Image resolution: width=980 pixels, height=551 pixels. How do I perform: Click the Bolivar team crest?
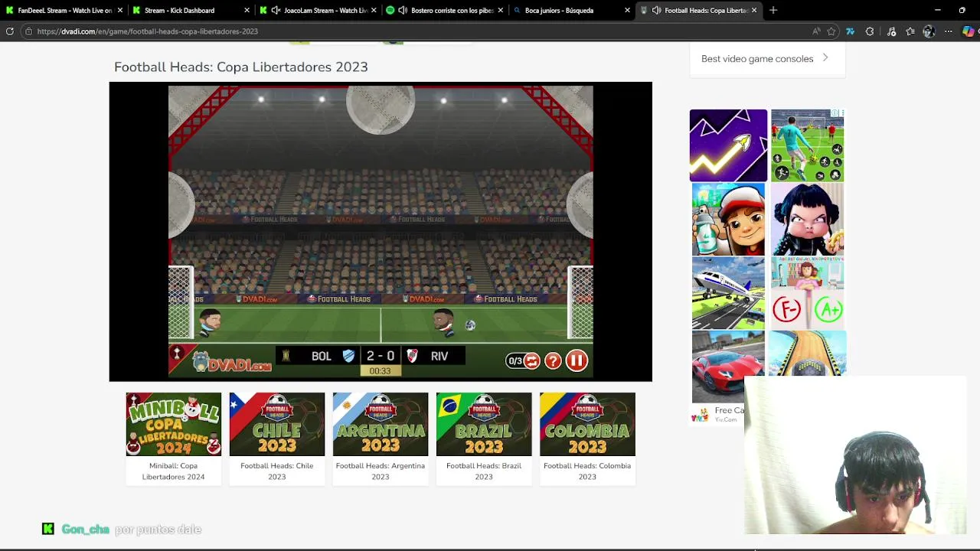point(348,356)
